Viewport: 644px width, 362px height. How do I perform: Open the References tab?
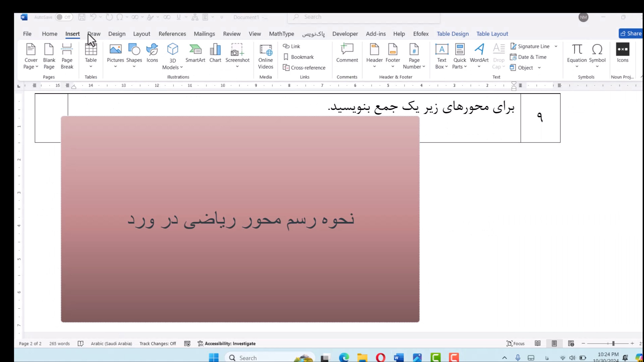[172, 34]
